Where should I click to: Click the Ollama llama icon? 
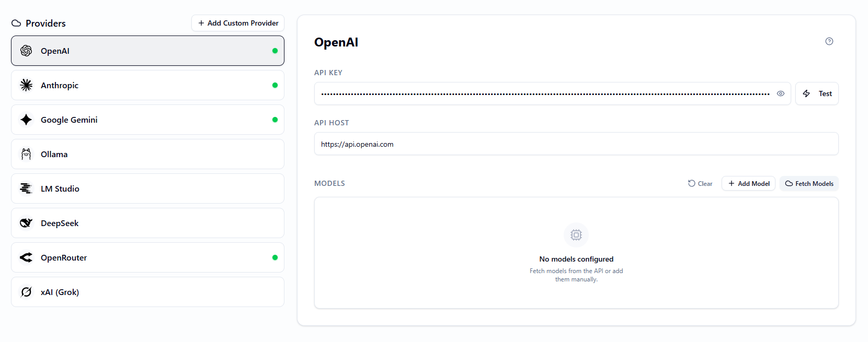(x=26, y=154)
